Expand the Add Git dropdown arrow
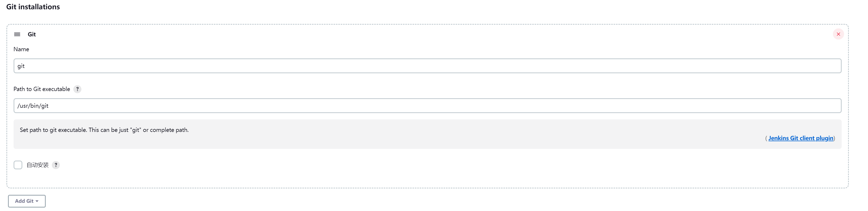Image resolution: width=868 pixels, height=211 pixels. click(x=37, y=201)
